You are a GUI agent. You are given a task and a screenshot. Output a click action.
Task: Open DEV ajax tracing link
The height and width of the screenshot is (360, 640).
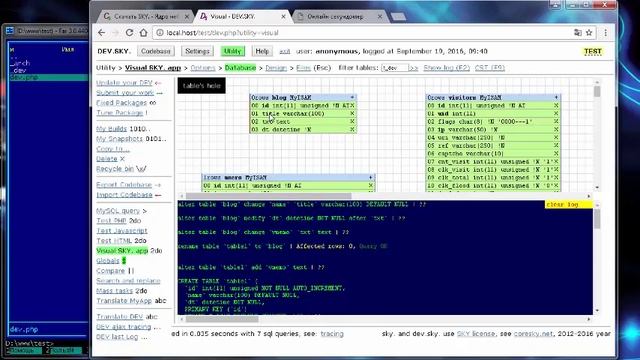[x=124, y=327]
